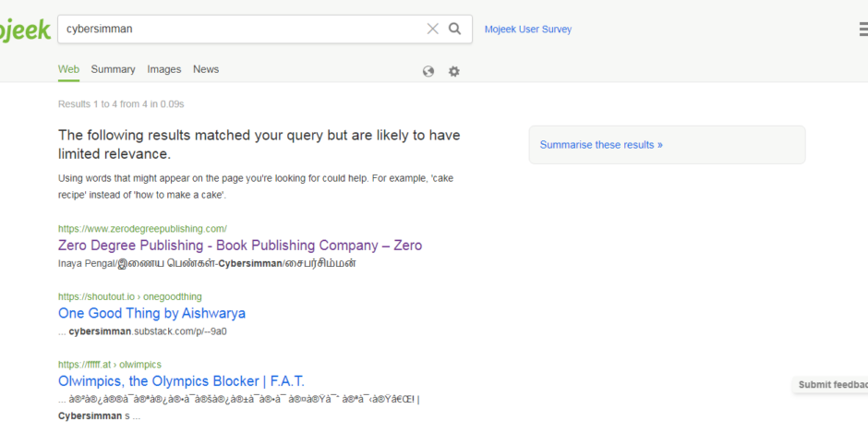868x433 pixels.
Task: Open the Zero Degree Publishing result title
Action: pos(240,246)
